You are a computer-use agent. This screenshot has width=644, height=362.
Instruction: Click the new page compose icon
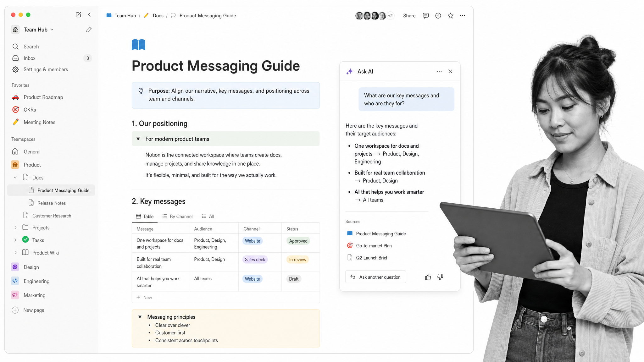78,15
